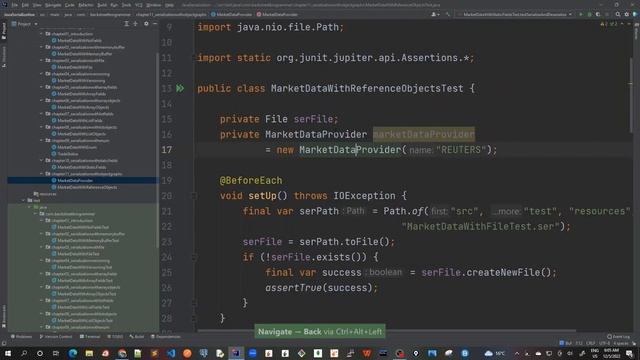Open the Edit menu
The image size is (640, 360).
pyautogui.click(x=25, y=5)
